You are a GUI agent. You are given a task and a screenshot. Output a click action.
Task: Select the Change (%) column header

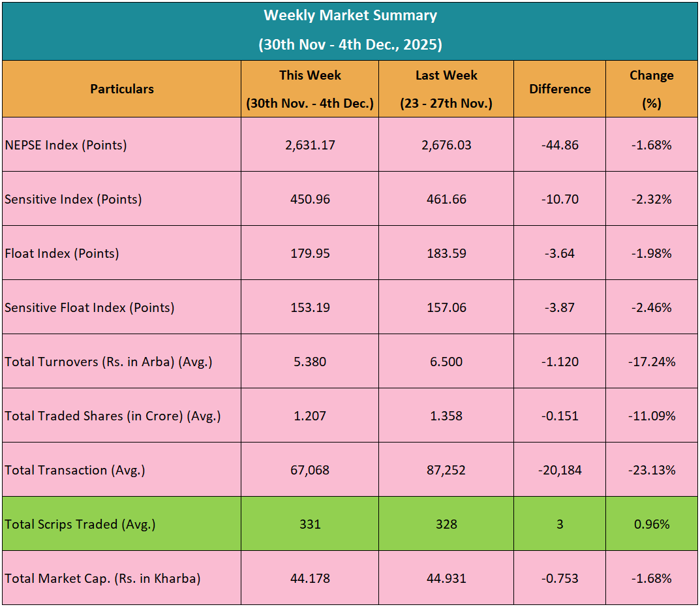click(x=651, y=89)
